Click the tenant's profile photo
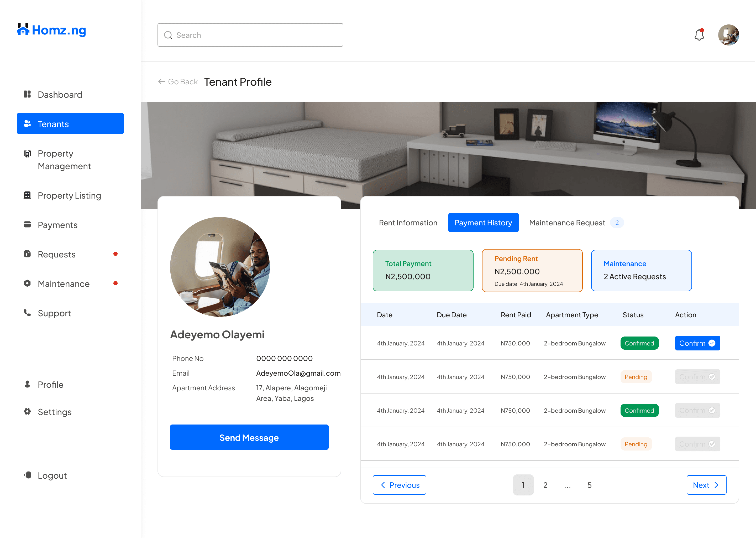 (220, 267)
